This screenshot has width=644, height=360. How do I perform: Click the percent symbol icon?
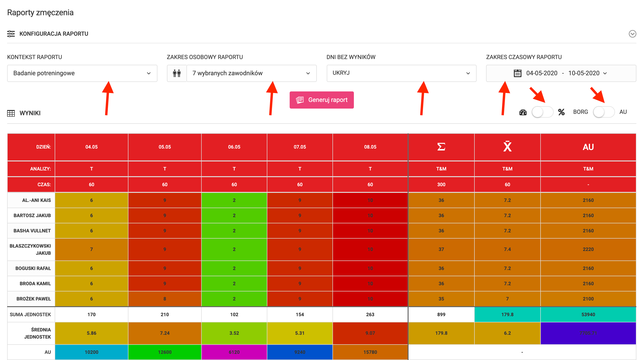point(561,112)
